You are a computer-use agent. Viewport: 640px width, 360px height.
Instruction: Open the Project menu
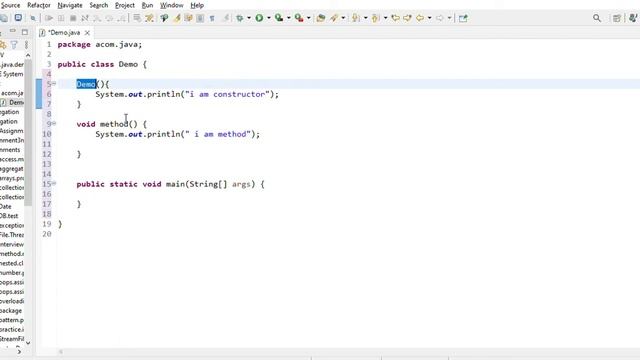click(x=124, y=5)
